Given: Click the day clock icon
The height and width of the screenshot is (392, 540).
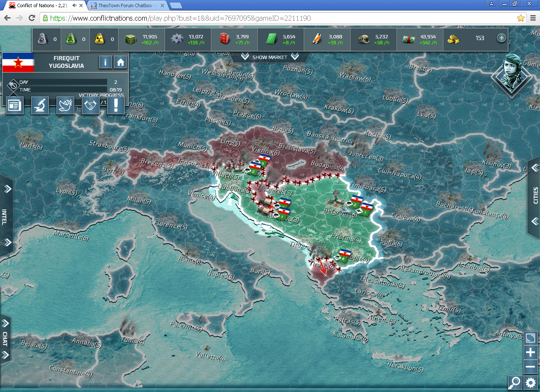Looking at the screenshot, I should click(x=13, y=86).
